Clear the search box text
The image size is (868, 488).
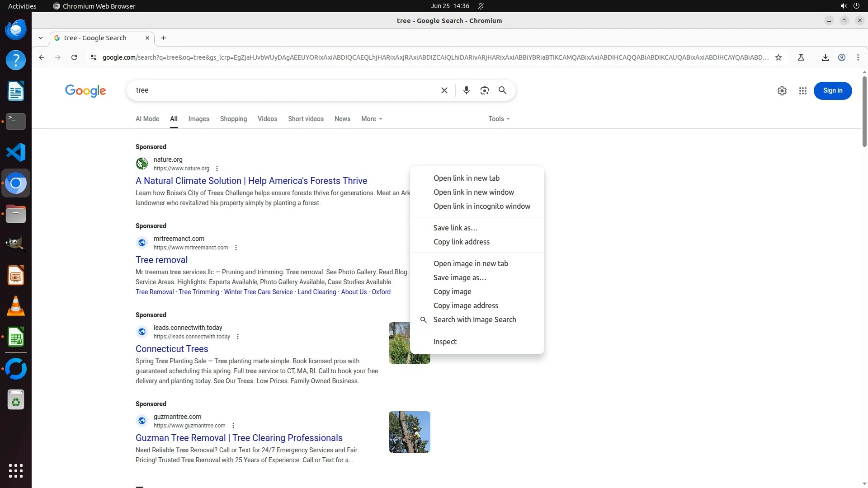(444, 90)
